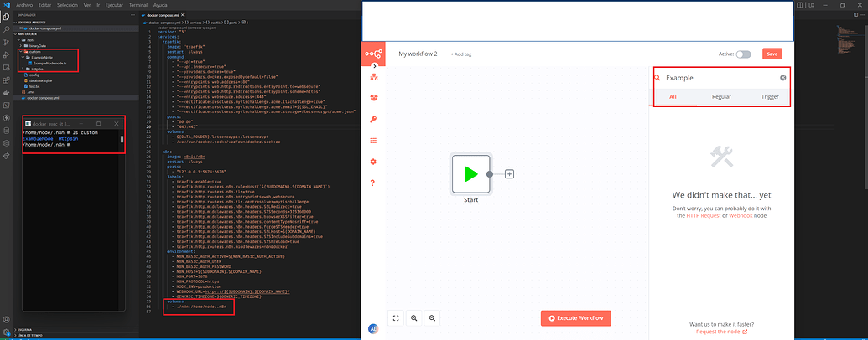Open the n8n Settings gear icon

pos(373,162)
